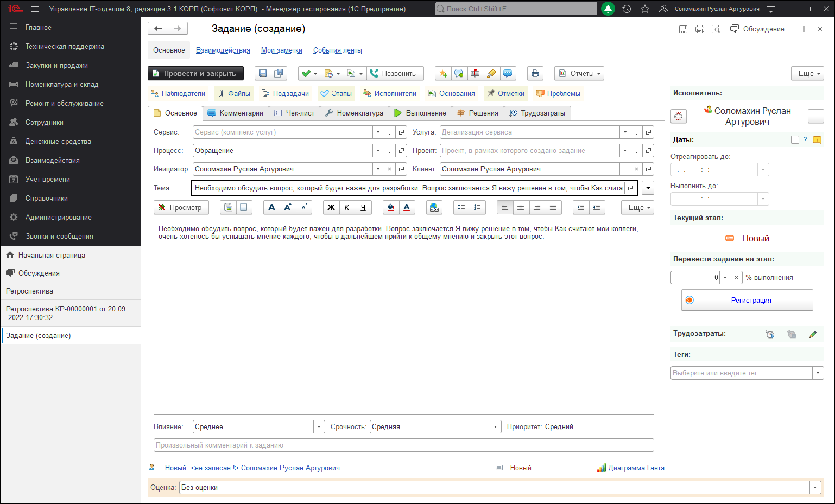The height and width of the screenshot is (504, 835).
Task: Insert a bulleted list
Action: (x=461, y=207)
